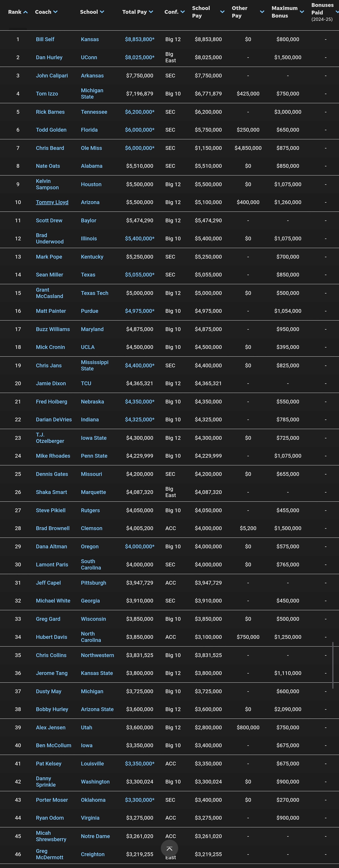339x868 pixels.
Task: Click the Bonuses Paid column chevron
Action: point(337,12)
